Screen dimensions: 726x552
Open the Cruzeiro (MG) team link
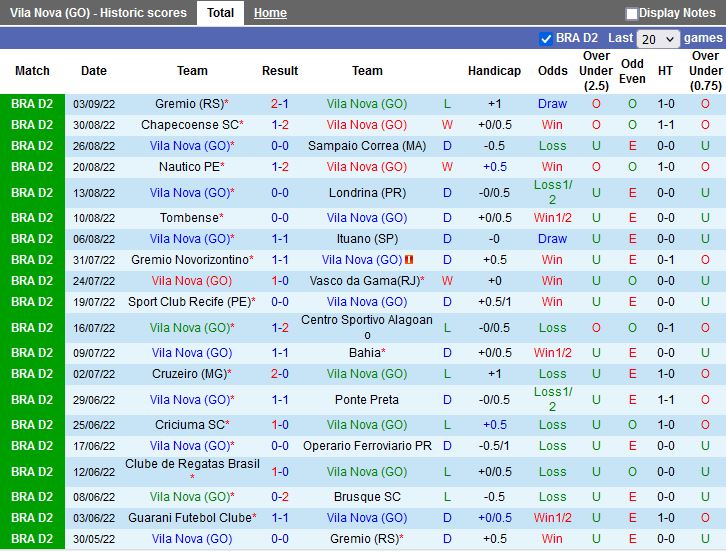[188, 374]
